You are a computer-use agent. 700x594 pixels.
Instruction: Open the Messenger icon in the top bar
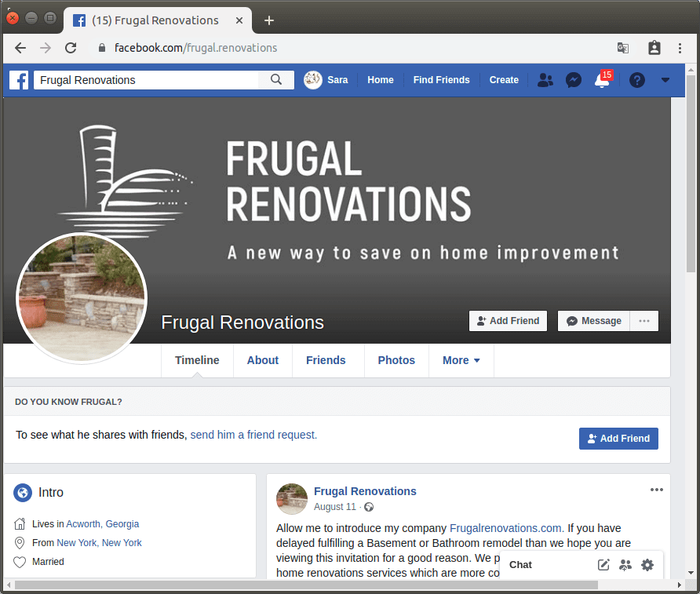[573, 80]
